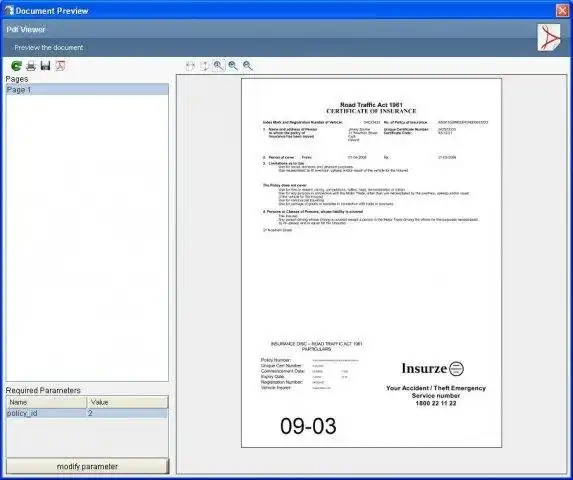Close the Document Preview window
Screen dimensions: 573x480
[562, 11]
